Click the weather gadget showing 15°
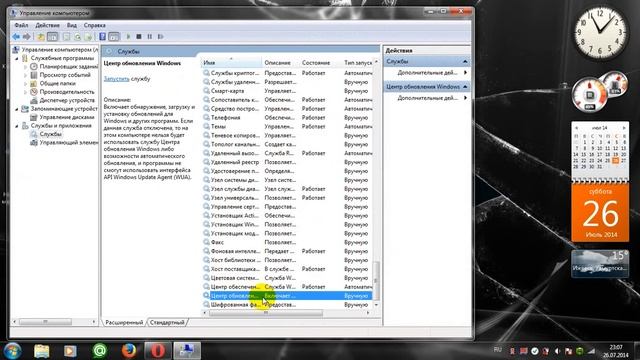640x360 pixels. [x=600, y=263]
